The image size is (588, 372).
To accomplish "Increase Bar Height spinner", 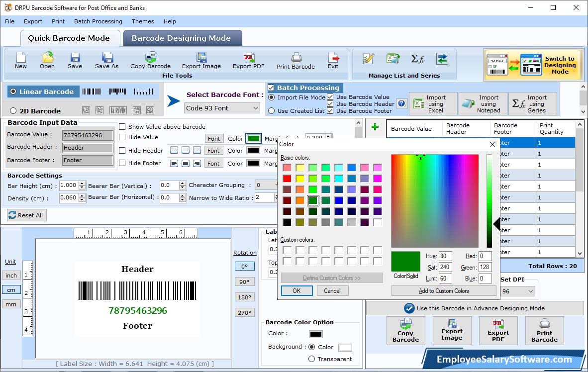I will click(82, 184).
